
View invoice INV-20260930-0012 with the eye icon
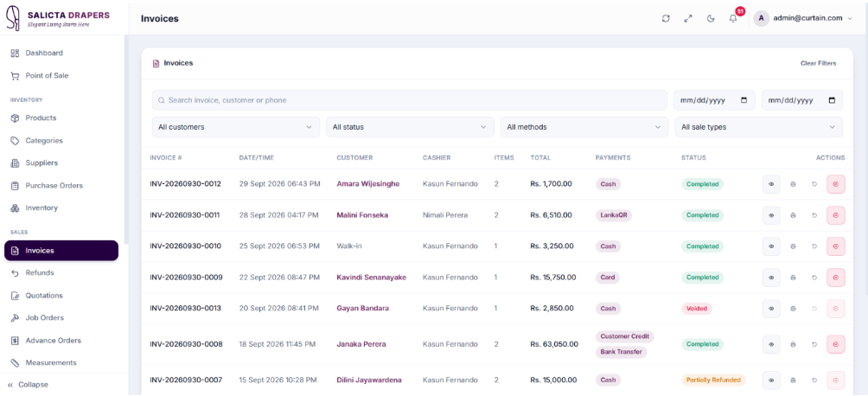(x=771, y=184)
